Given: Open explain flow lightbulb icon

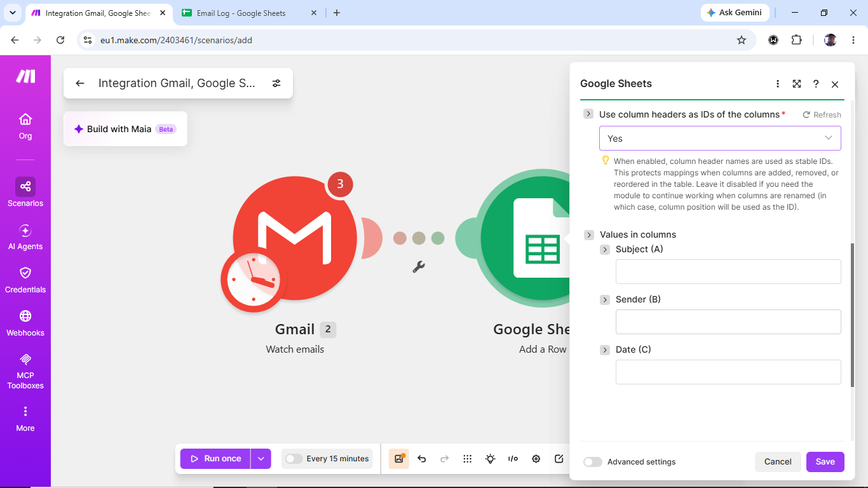Looking at the screenshot, I should point(490,459).
